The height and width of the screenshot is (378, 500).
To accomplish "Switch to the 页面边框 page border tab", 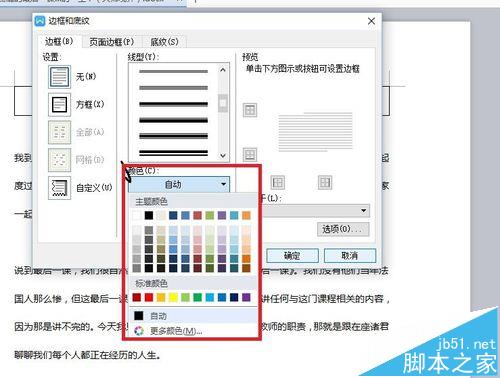I will 112,42.
